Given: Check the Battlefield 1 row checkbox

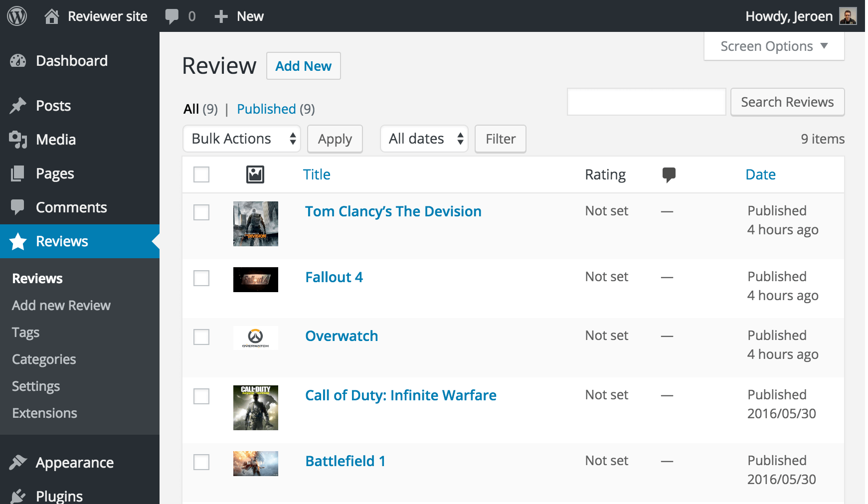Looking at the screenshot, I should coord(201,462).
